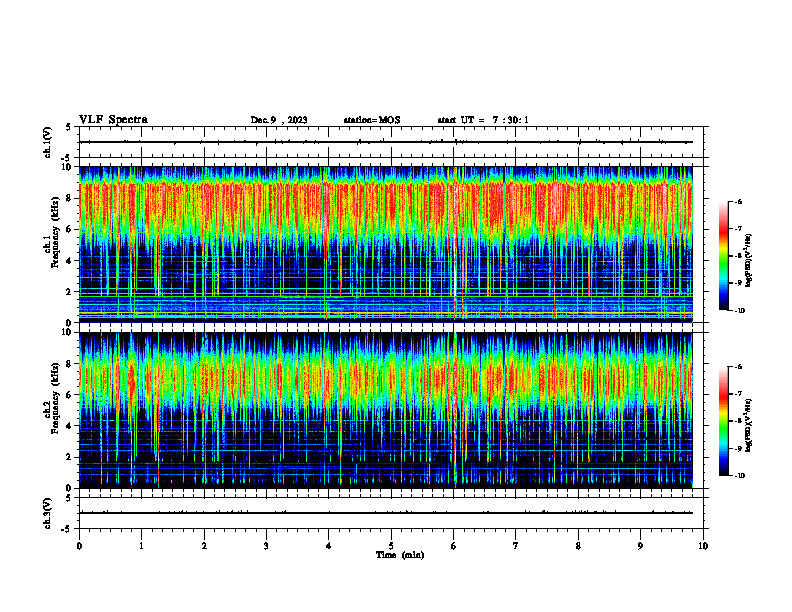Click the time axis tick label "5"

(391, 546)
